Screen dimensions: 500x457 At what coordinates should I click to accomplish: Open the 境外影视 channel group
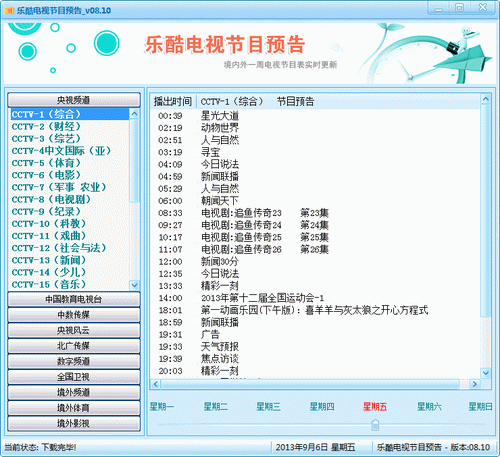coord(74,423)
